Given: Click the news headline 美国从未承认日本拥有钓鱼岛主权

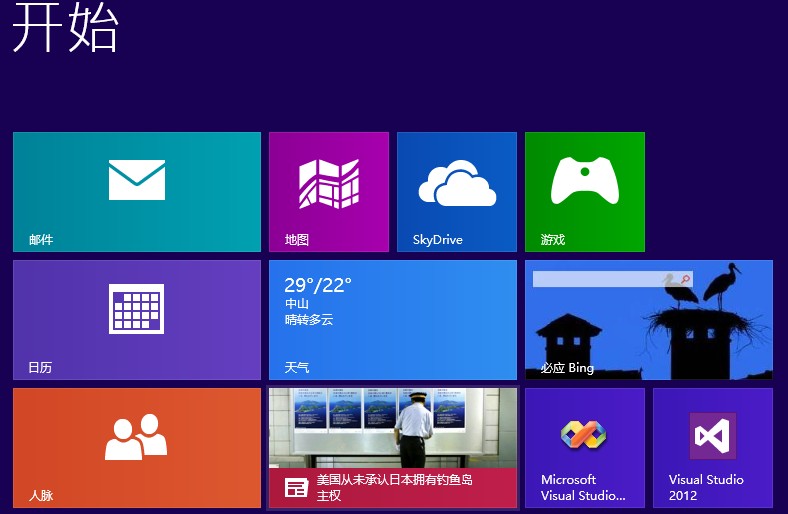Looking at the screenshot, I should tap(395, 487).
